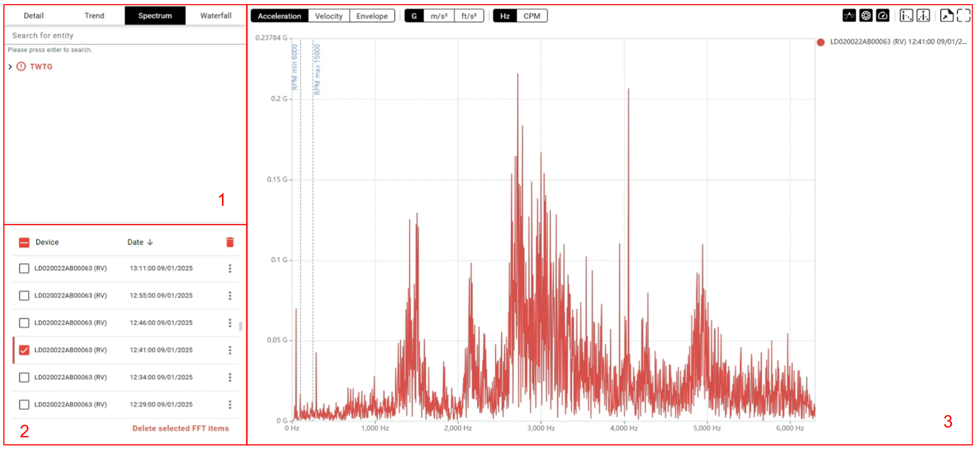Click the red trash delete icon
Screen dimensions: 980x451
[x=230, y=242]
